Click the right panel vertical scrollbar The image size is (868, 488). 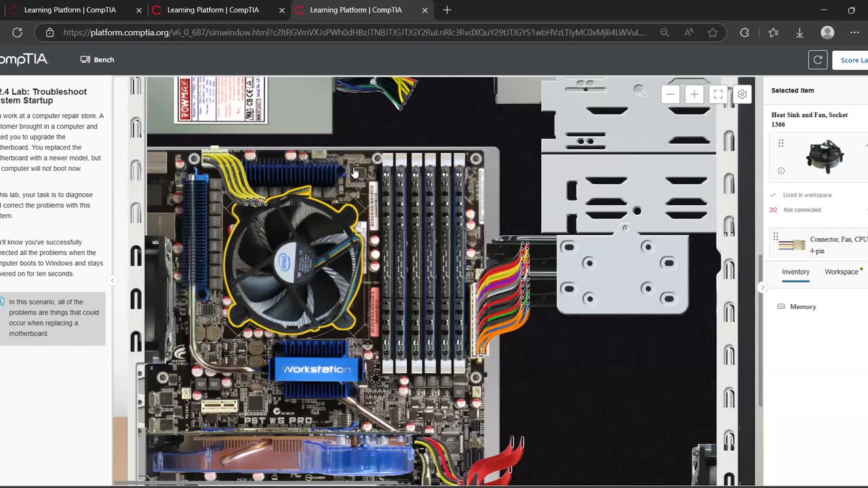pyautogui.click(x=761, y=331)
